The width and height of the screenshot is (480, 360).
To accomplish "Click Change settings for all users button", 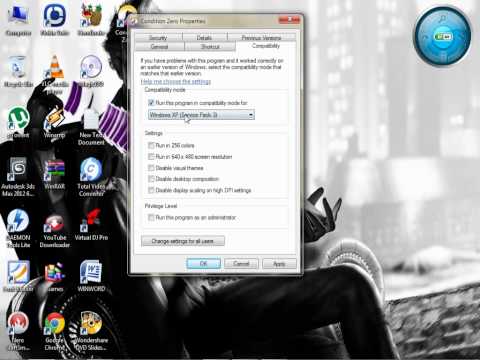I will pos(183,241).
